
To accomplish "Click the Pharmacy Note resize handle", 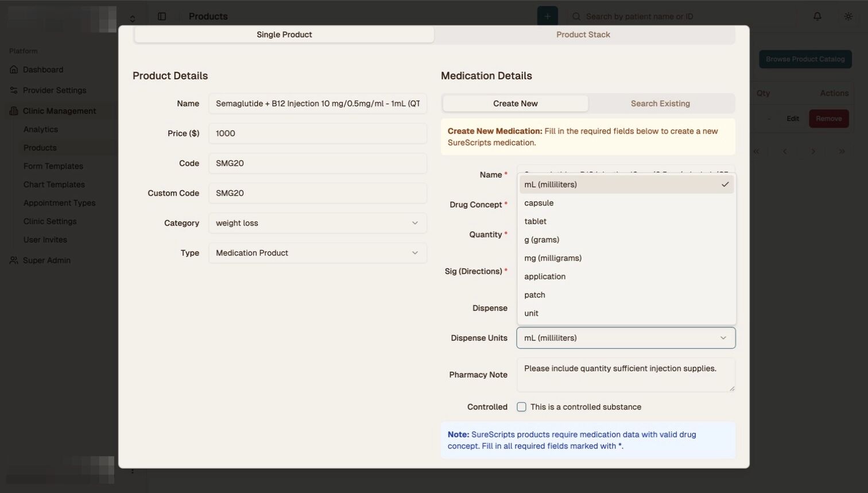I will click(731, 388).
